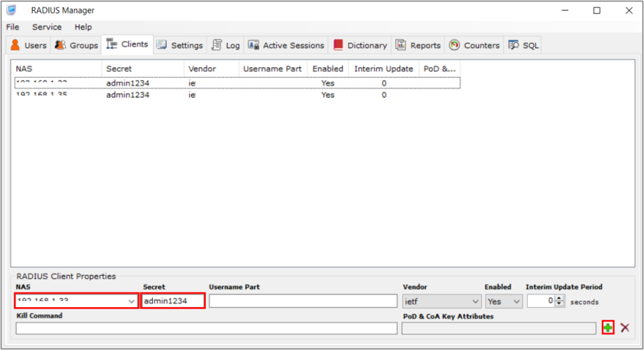Open the Vendor ietf dropdown
The width and height of the screenshot is (644, 350).
(473, 301)
